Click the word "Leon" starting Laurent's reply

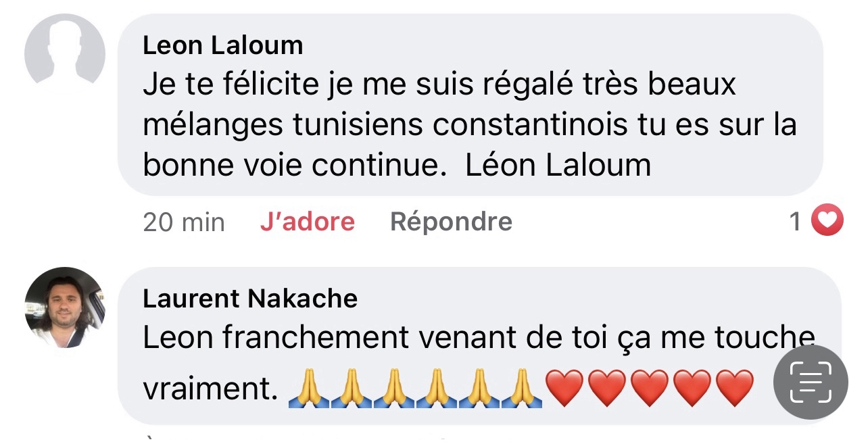pos(178,338)
